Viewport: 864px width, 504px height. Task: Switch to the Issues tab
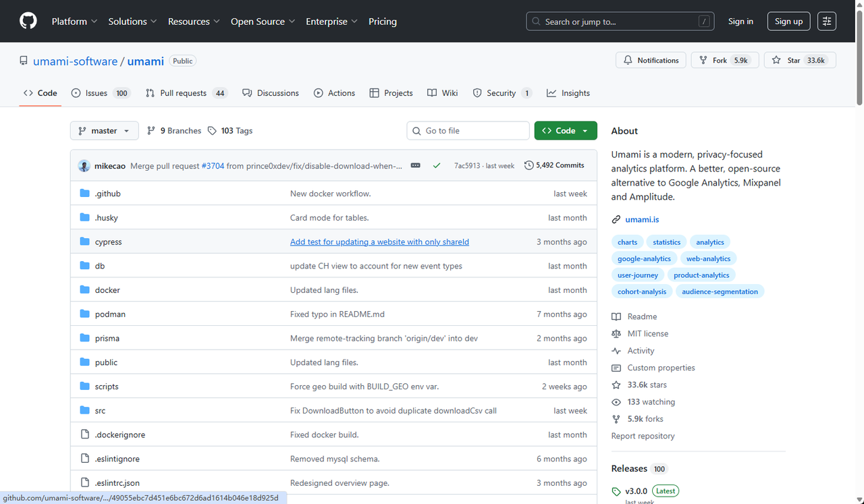(x=101, y=93)
